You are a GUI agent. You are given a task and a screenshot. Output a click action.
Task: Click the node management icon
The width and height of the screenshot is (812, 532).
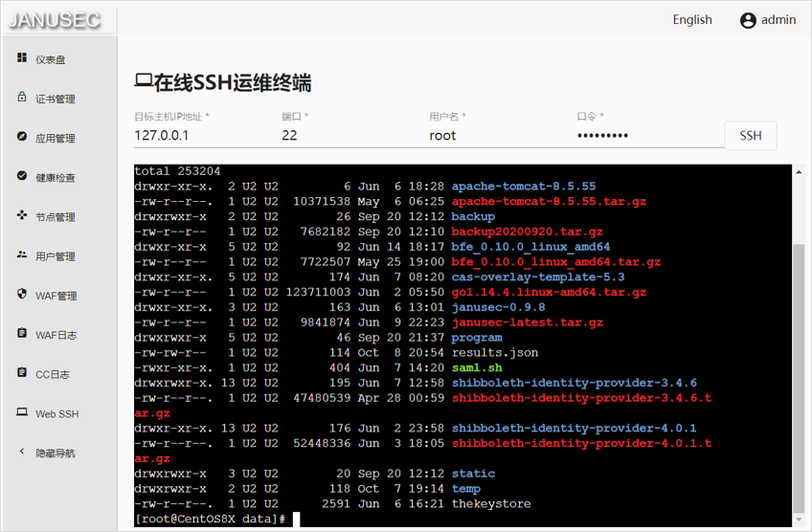pos(22,215)
